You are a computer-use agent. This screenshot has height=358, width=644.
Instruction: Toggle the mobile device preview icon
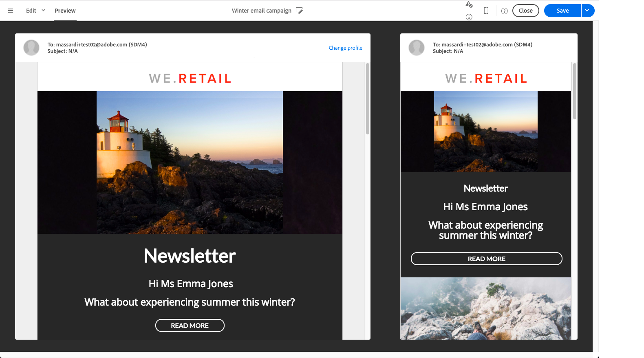coord(486,11)
